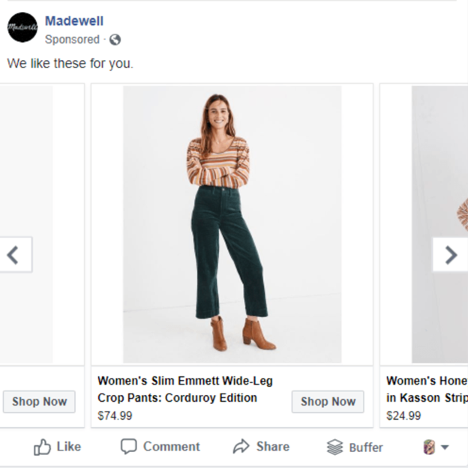The width and height of the screenshot is (468, 476).
Task: Click the globe public audience icon
Action: coord(115,40)
